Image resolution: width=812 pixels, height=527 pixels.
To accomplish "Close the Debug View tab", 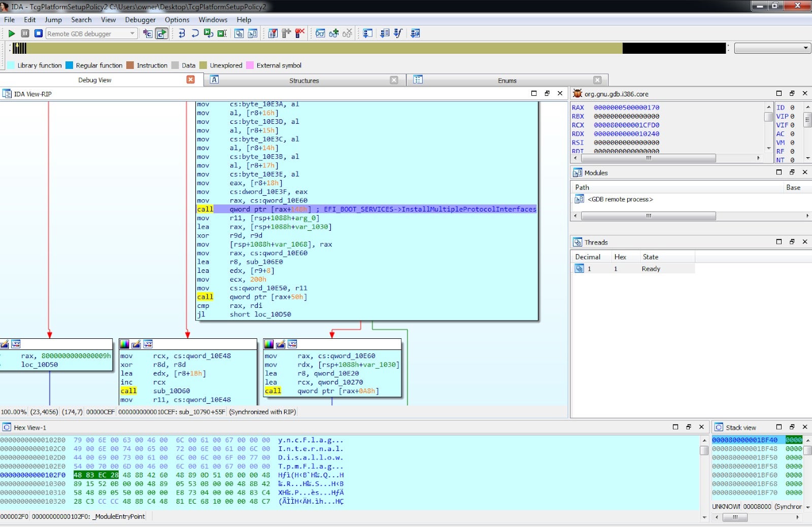I will [191, 80].
